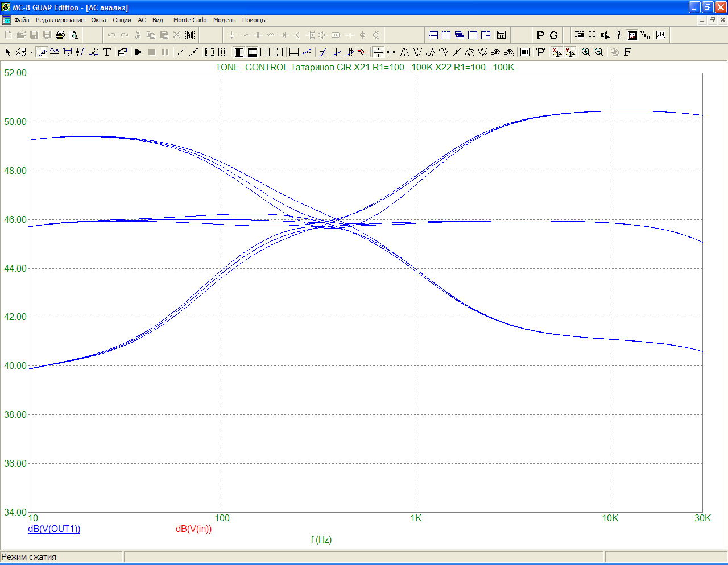Toggle the horizontal grid lines button

click(x=252, y=52)
